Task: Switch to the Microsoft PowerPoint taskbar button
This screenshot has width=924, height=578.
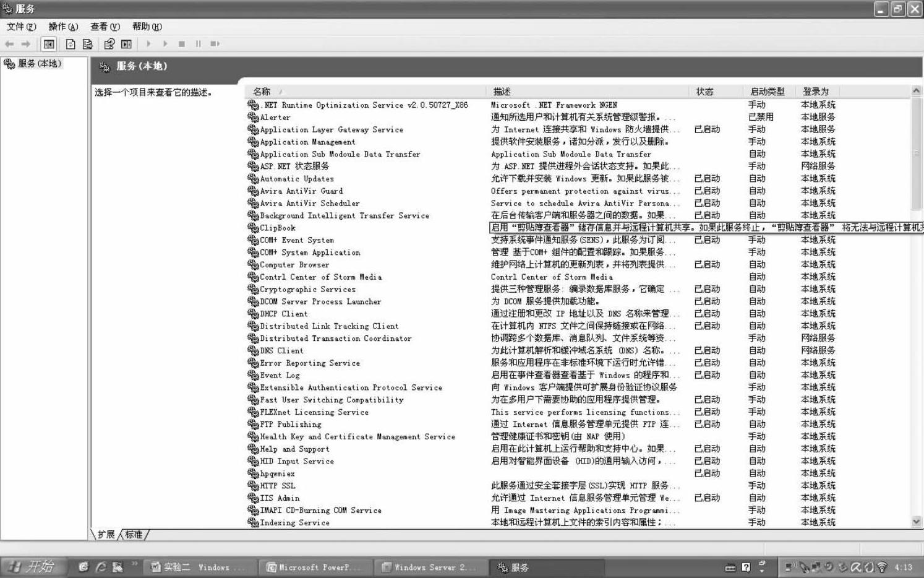Action: click(x=317, y=567)
